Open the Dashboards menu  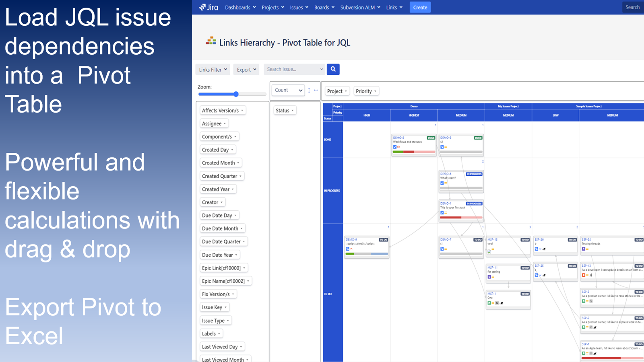click(240, 7)
